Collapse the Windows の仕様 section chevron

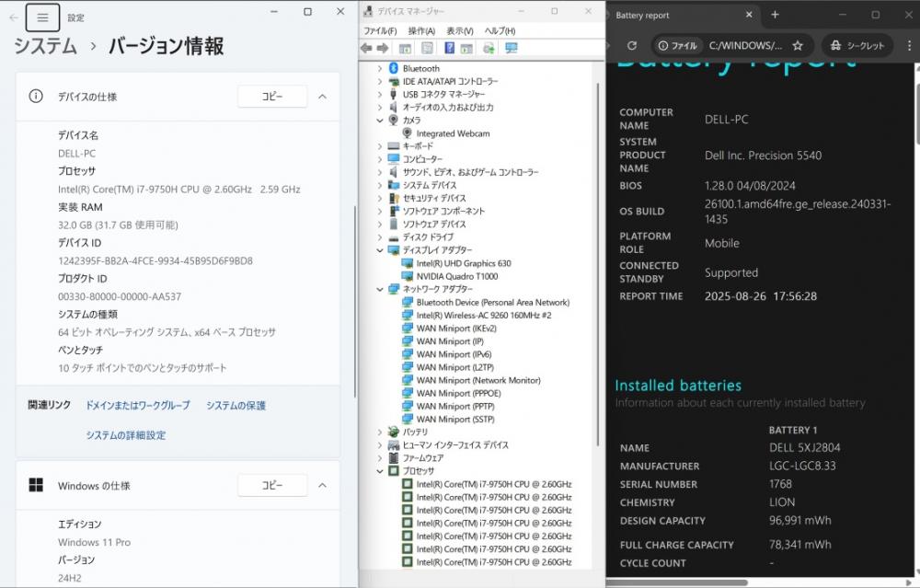pos(322,485)
